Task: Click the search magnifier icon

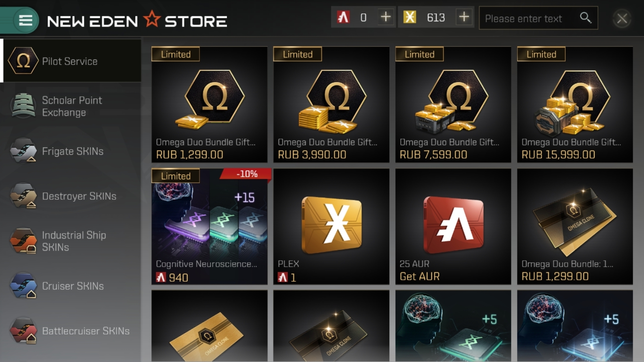Action: [x=585, y=17]
